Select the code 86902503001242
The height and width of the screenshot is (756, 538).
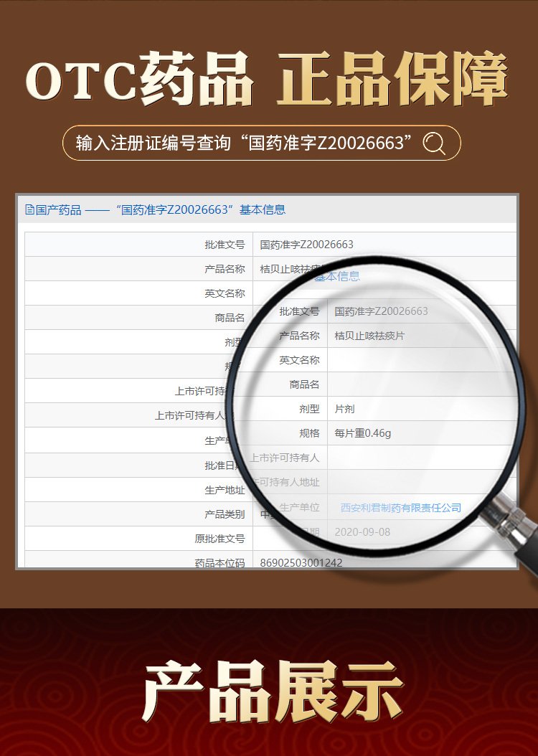tap(301, 562)
